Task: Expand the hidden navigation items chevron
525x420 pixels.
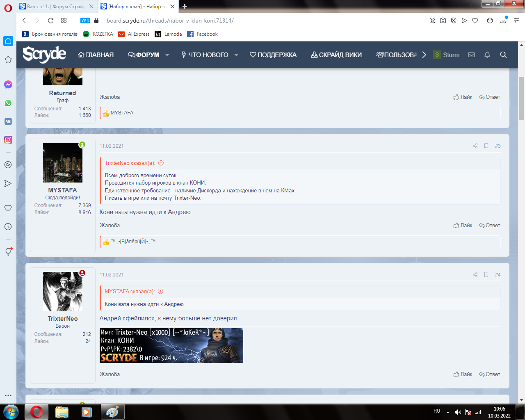Action: coord(424,55)
